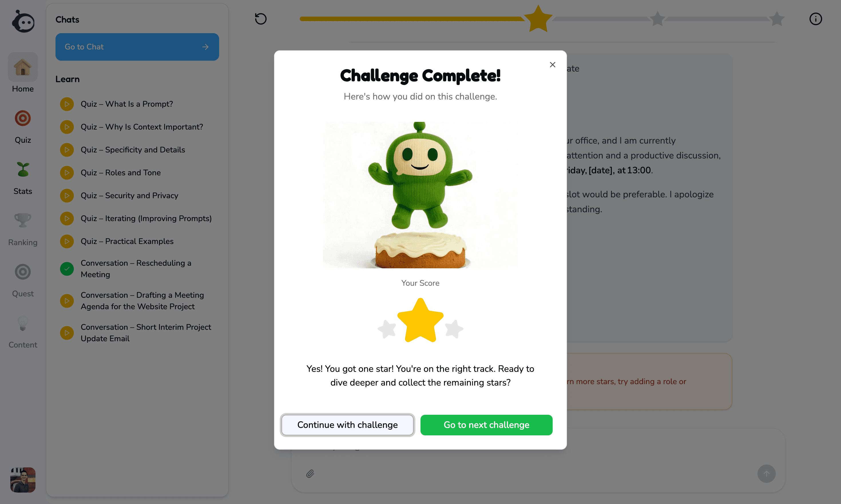The height and width of the screenshot is (504, 841).
Task: Start Quiz – Roles and Tone
Action: pos(67,172)
